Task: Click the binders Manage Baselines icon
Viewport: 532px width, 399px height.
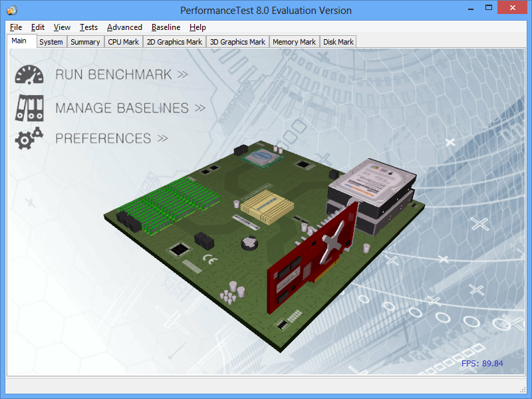Action: click(x=29, y=108)
